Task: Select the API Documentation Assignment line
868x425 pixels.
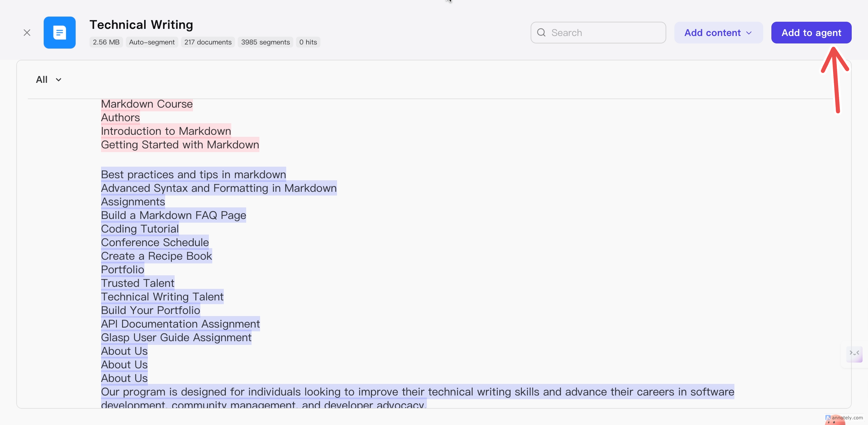Action: (180, 324)
